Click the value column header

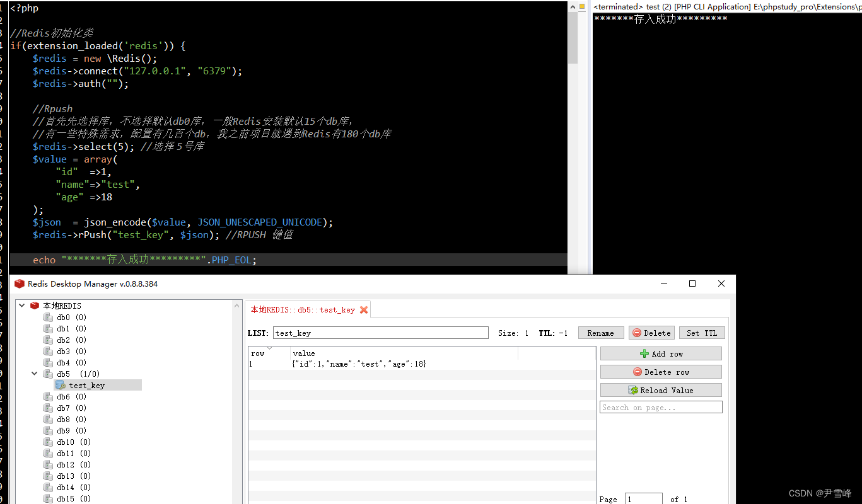(404, 353)
